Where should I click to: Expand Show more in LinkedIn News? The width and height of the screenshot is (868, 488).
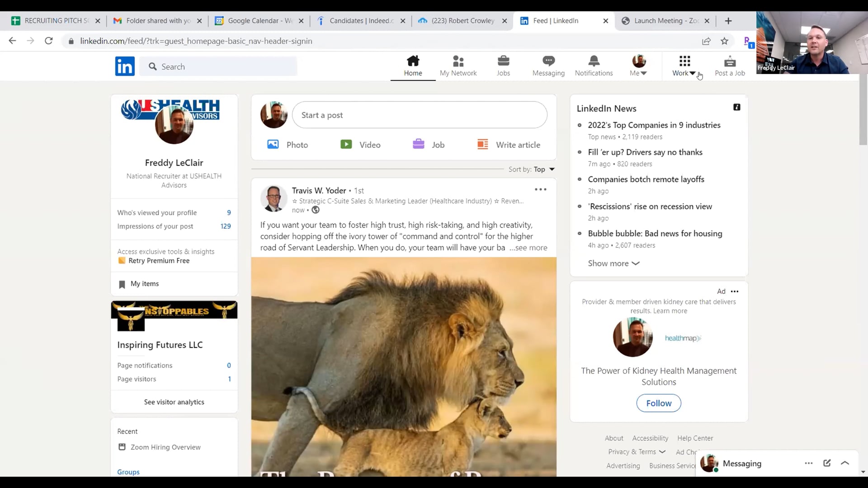tap(613, 263)
